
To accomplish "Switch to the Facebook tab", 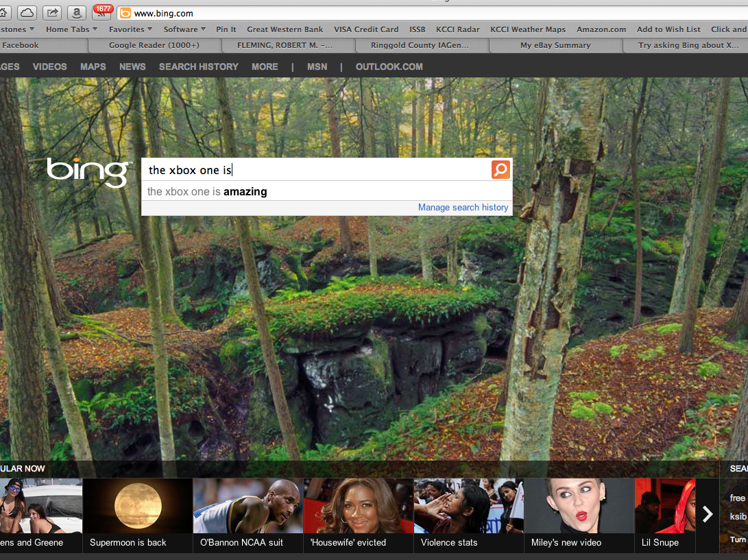I will click(43, 45).
